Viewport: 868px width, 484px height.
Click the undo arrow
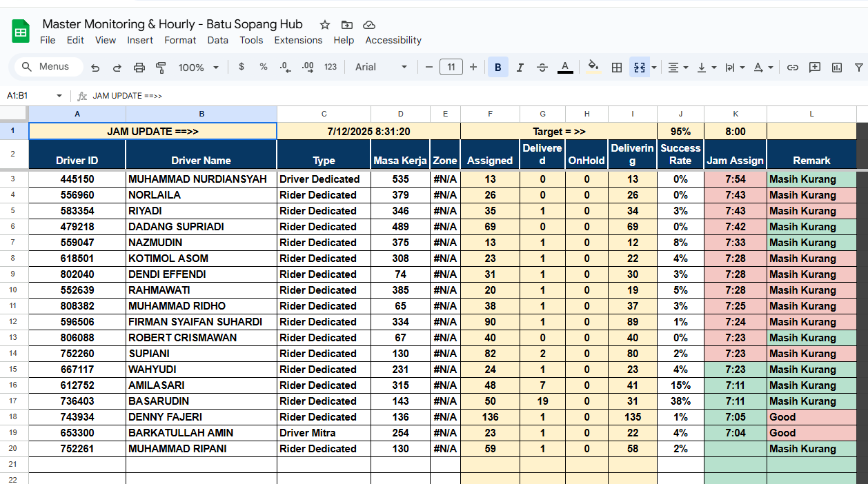95,68
